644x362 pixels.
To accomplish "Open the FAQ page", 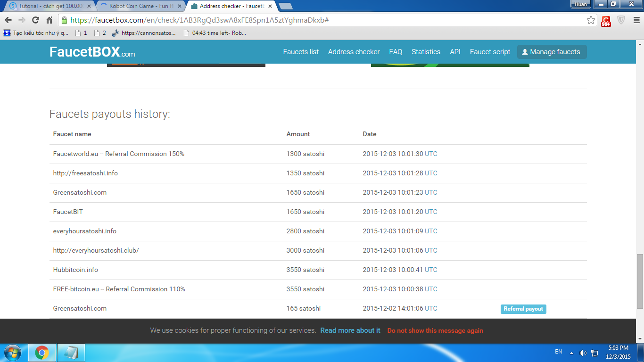I will (x=396, y=52).
